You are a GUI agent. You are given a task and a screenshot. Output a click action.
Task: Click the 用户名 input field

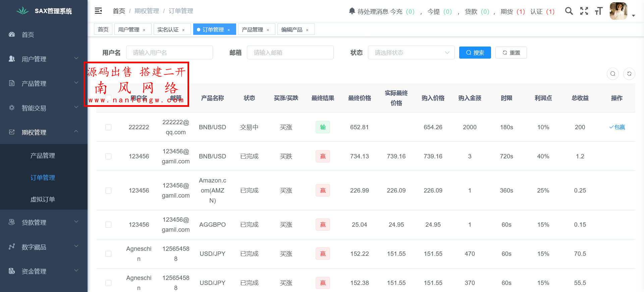pos(169,53)
